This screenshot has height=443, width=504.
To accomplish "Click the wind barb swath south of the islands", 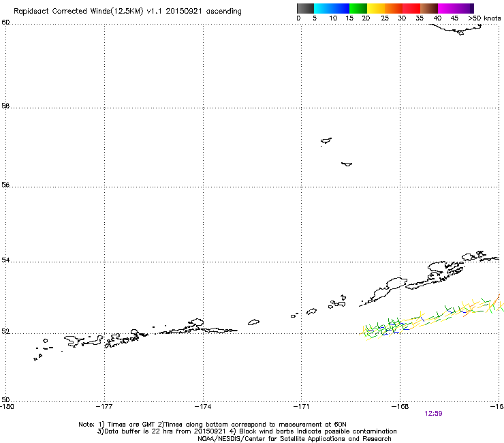I will tap(431, 317).
